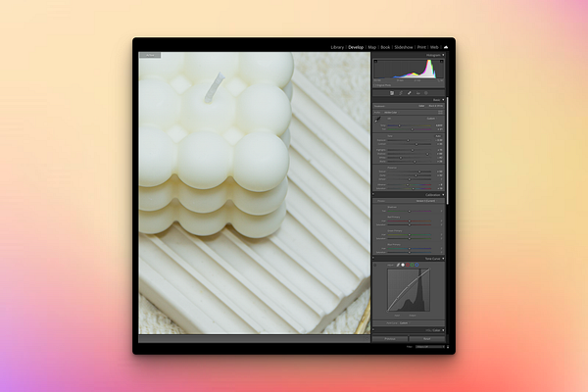Select the Healing brush tool
Image resolution: width=588 pixels, height=392 pixels.
tap(410, 93)
